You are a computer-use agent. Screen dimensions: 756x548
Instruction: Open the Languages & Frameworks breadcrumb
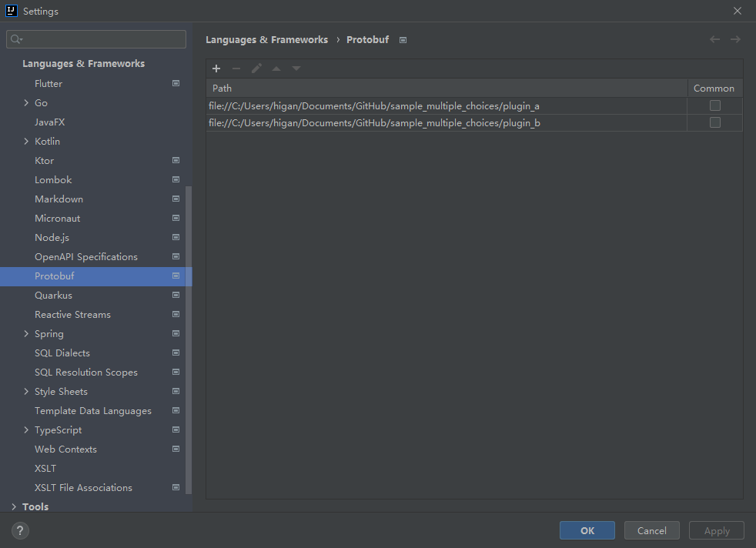tap(267, 39)
